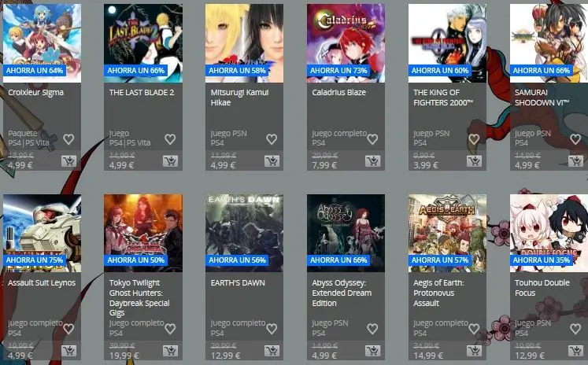This screenshot has height=365, width=588.
Task: Open THE KING OF FIGHTERS 2000 title link
Action: [442, 98]
